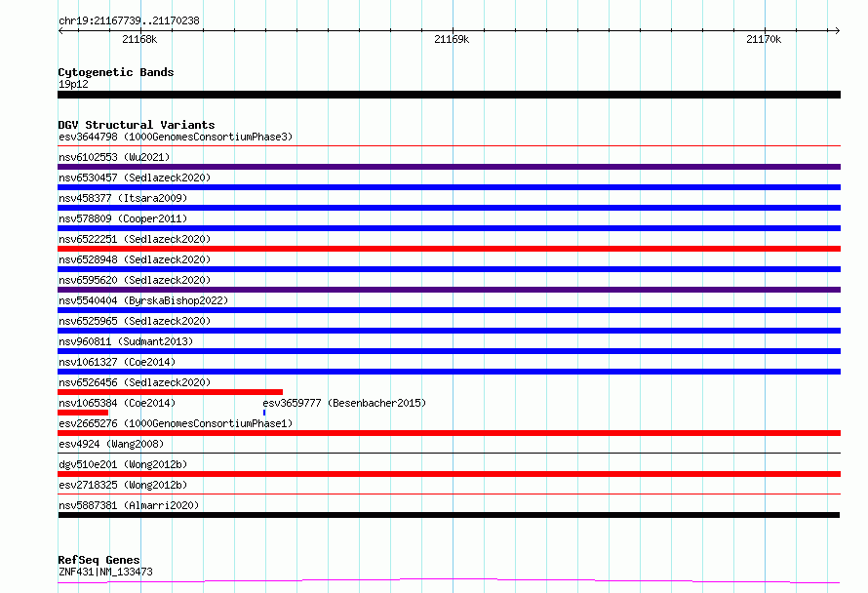The width and height of the screenshot is (868, 593).
Task: Open esv3659777 (Besenbacher2015) variant label
Action: pyautogui.click(x=344, y=403)
